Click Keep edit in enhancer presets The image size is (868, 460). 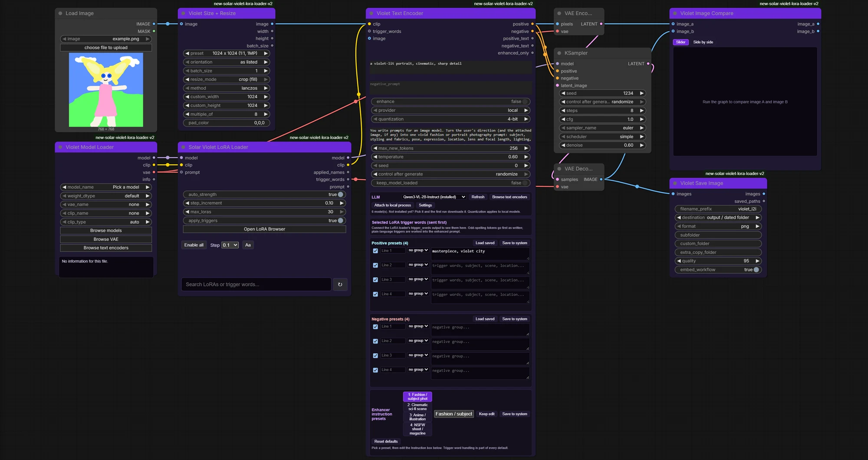(487, 414)
